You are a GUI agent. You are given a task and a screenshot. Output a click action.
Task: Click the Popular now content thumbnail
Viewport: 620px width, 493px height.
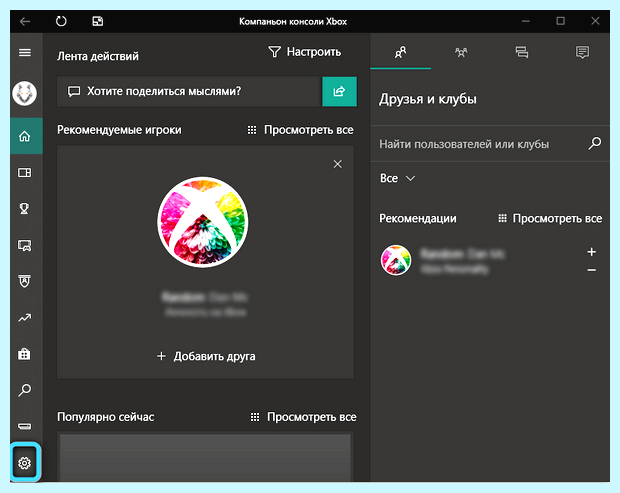point(205,457)
